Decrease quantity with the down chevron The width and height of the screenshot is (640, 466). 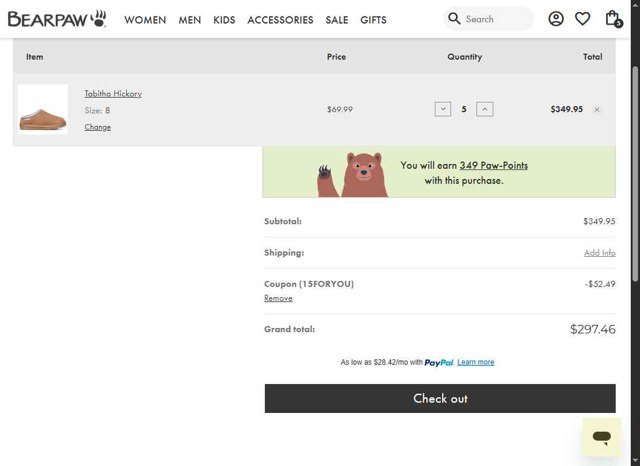443,109
